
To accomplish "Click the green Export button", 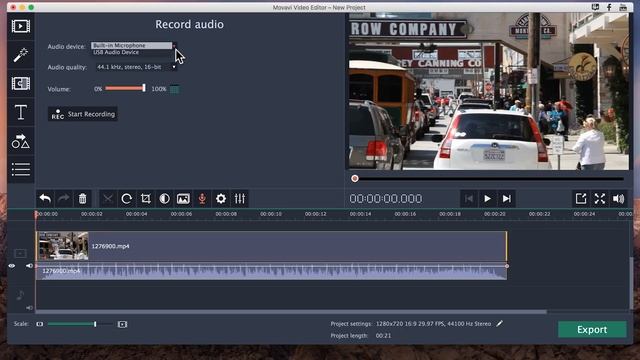I will [x=592, y=329].
